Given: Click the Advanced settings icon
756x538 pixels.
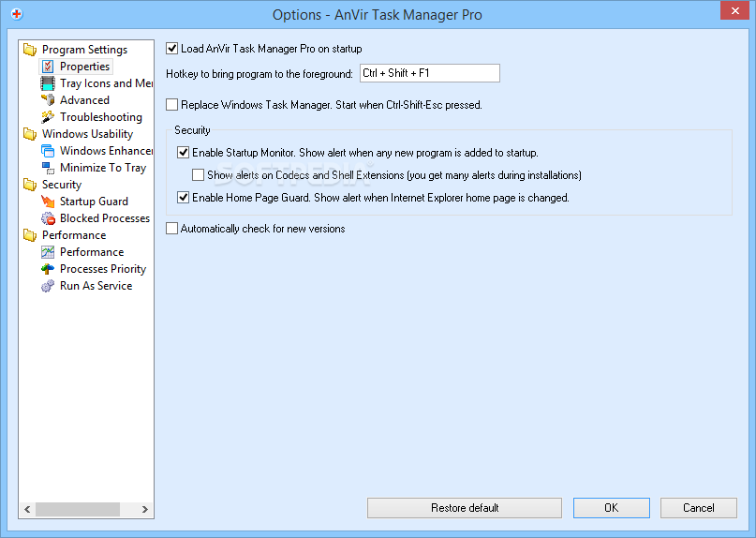Looking at the screenshot, I should (48, 100).
